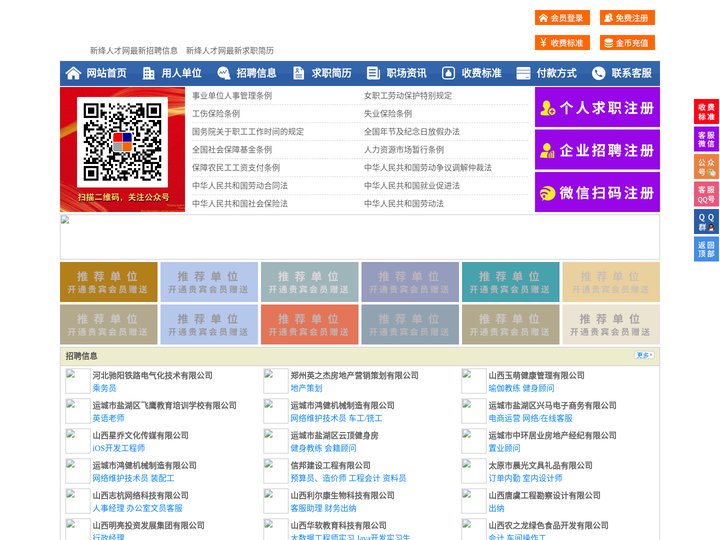The image size is (720, 540).
Task: Open the 新绛人才网最新招聘信息 link
Action: pyautogui.click(x=134, y=51)
